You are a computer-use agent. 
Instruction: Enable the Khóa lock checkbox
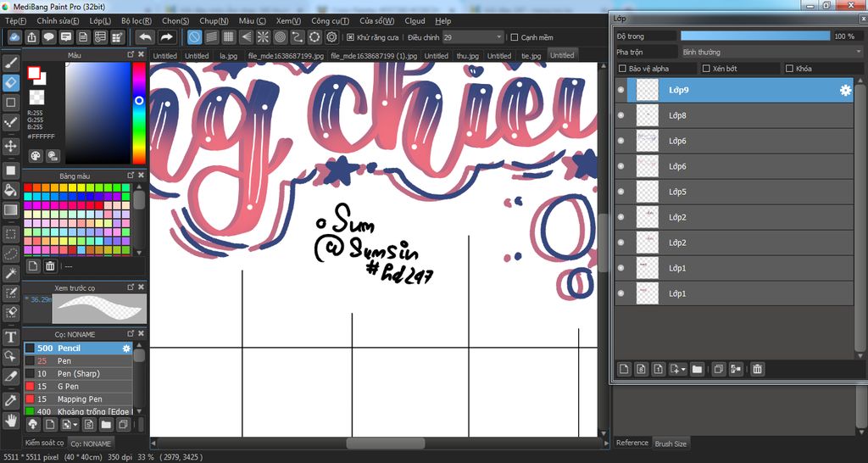pos(789,69)
